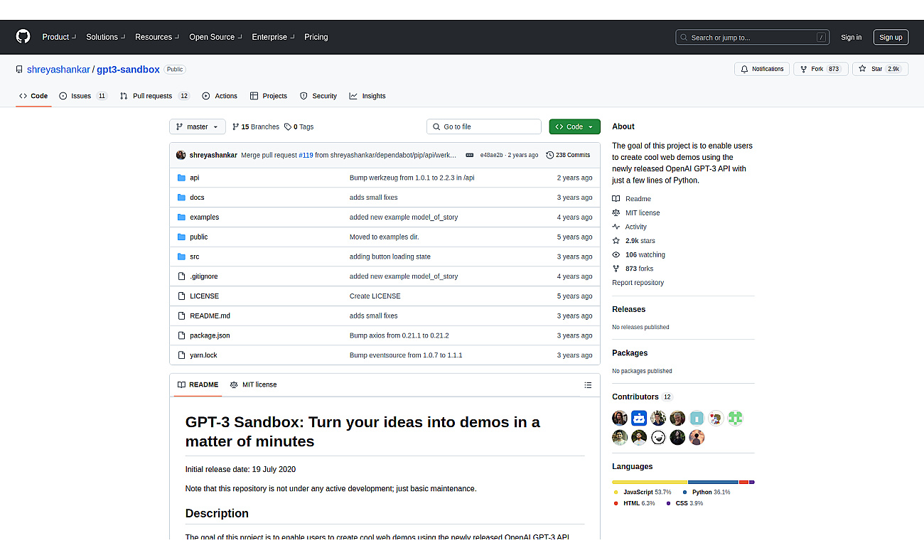This screenshot has width=924, height=560.
Task: Click the .gitignore file icon
Action: (x=181, y=276)
